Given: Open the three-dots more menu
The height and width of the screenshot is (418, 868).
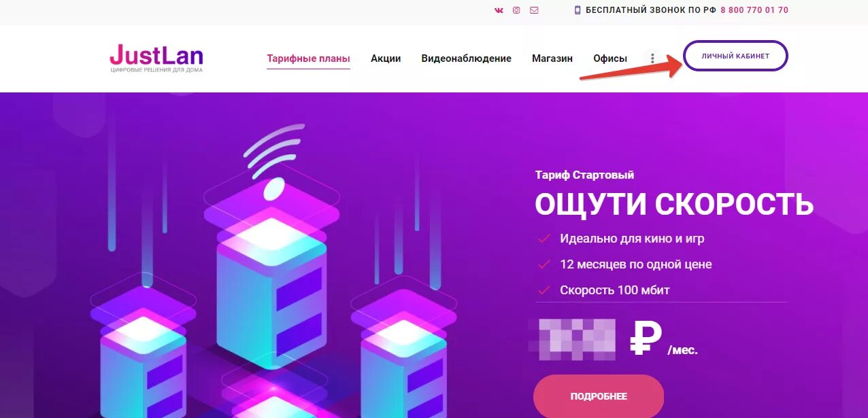Looking at the screenshot, I should point(652,58).
